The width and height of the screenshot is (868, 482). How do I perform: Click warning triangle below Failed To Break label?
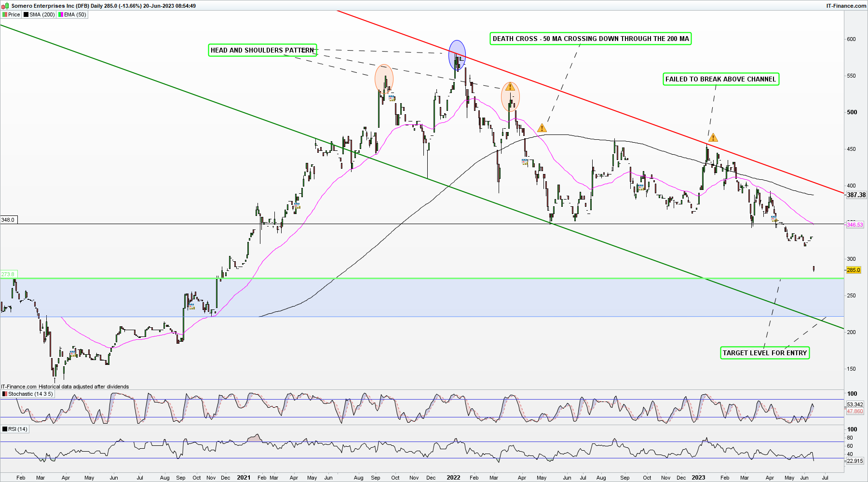(713, 137)
